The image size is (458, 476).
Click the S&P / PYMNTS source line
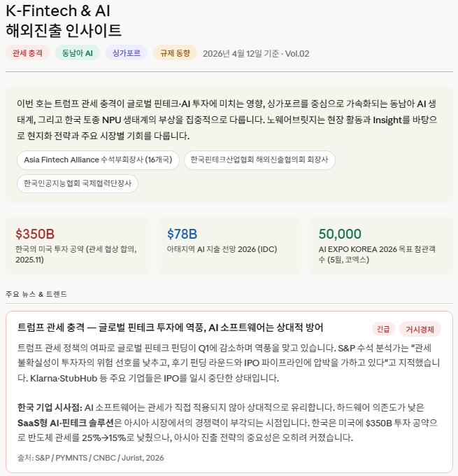(90, 458)
